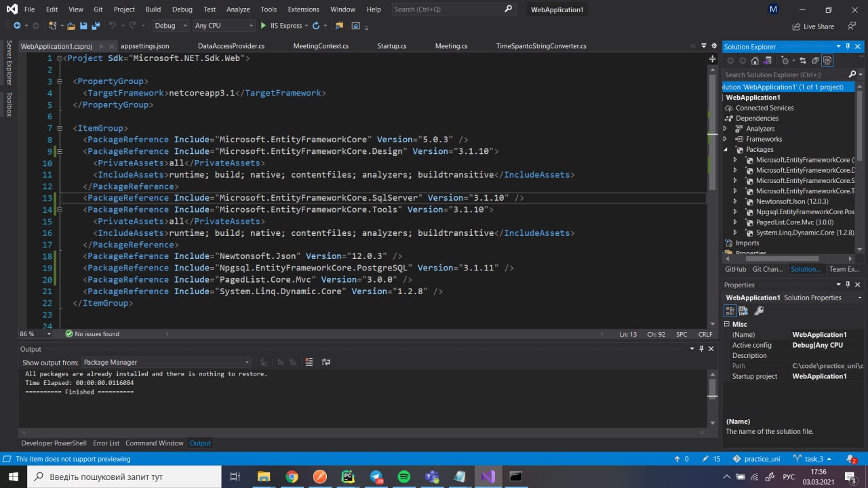868x488 pixels.
Task: Switch to the GitHub panel tab
Action: point(735,269)
